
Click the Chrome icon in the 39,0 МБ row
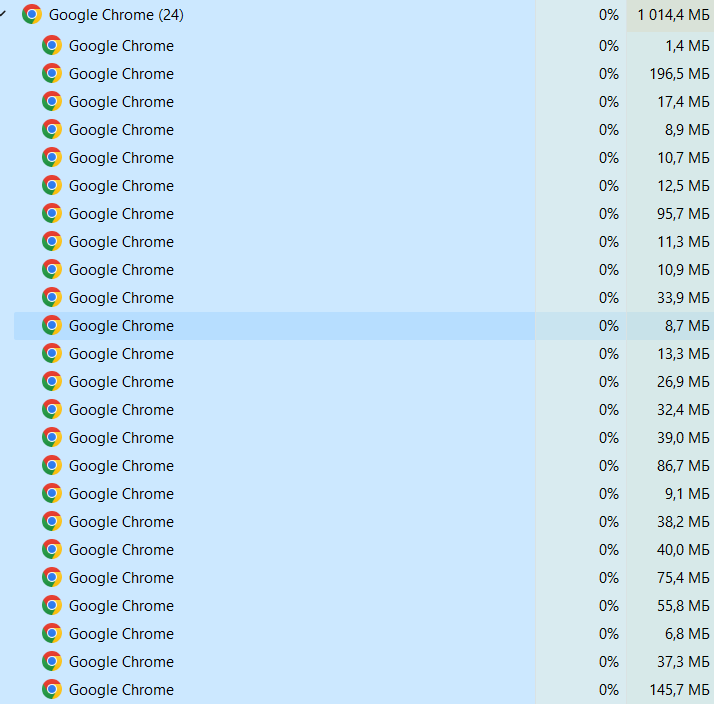pos(52,438)
